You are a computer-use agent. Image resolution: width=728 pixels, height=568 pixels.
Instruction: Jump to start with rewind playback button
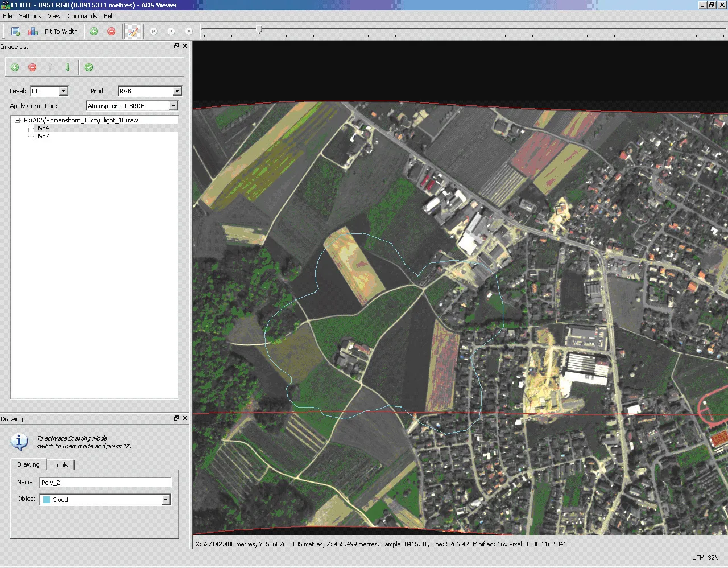(x=154, y=31)
